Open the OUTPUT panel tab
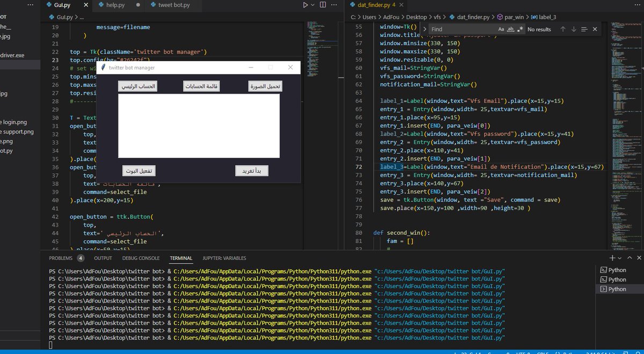644x354 pixels. click(103, 258)
